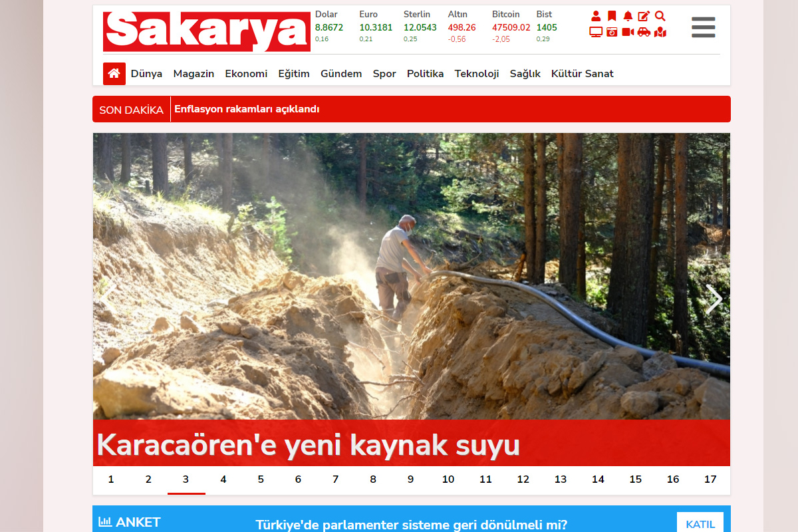Click the Sterlin rate 12.0543
This screenshot has width=798, height=532.
pyautogui.click(x=420, y=27)
